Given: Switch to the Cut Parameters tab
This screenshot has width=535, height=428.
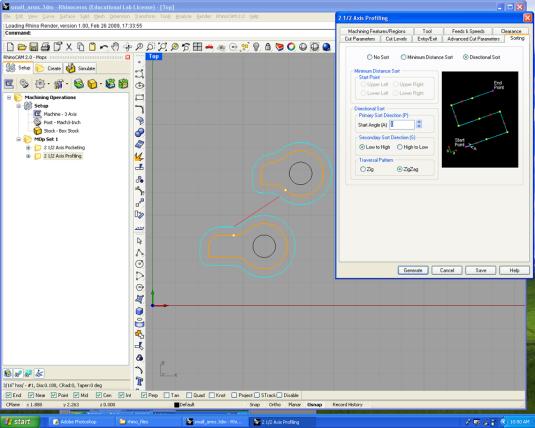Looking at the screenshot, I should 360,39.
